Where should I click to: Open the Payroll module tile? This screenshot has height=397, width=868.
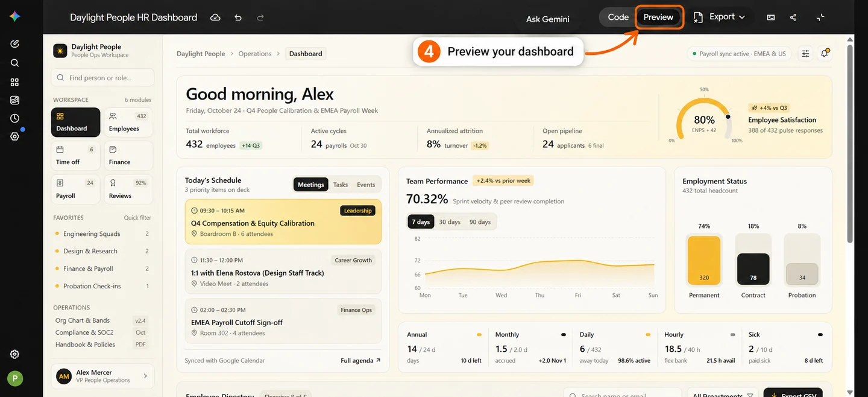click(x=75, y=189)
